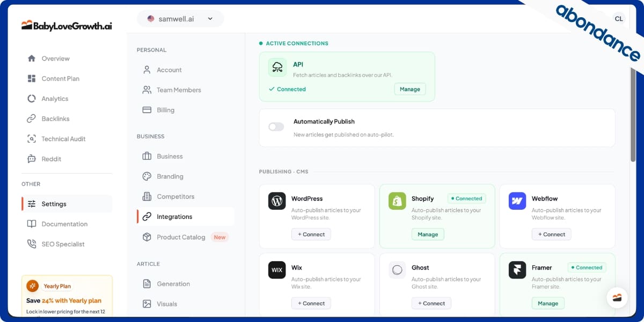
Task: Open SEO Specialist phone icon
Action: pyautogui.click(x=32, y=244)
